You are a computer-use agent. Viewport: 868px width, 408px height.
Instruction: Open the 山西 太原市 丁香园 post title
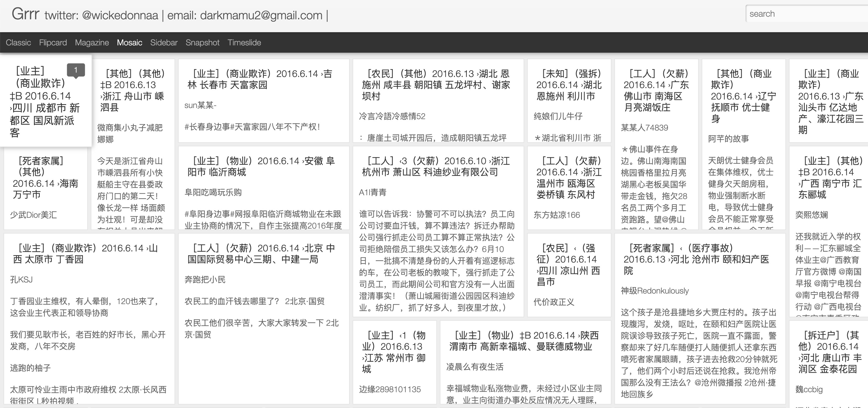pos(85,253)
